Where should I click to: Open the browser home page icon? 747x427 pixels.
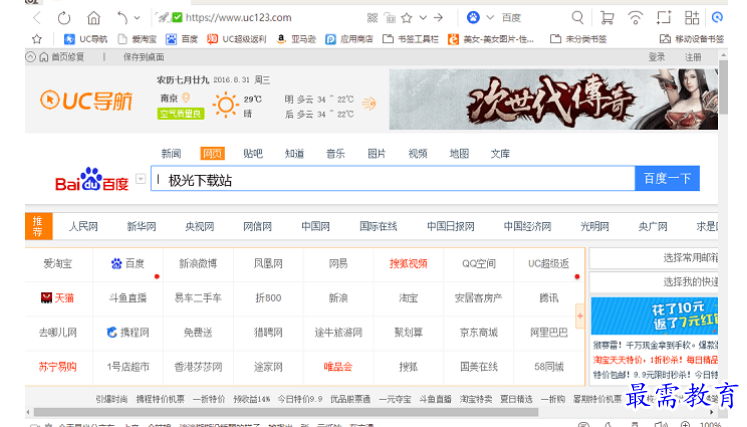point(94,18)
